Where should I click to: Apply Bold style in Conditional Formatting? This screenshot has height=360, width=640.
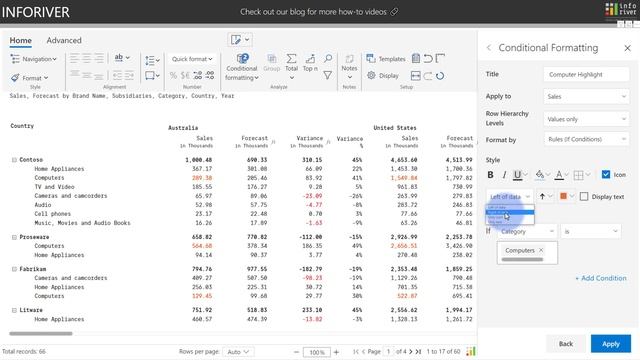[x=490, y=175]
